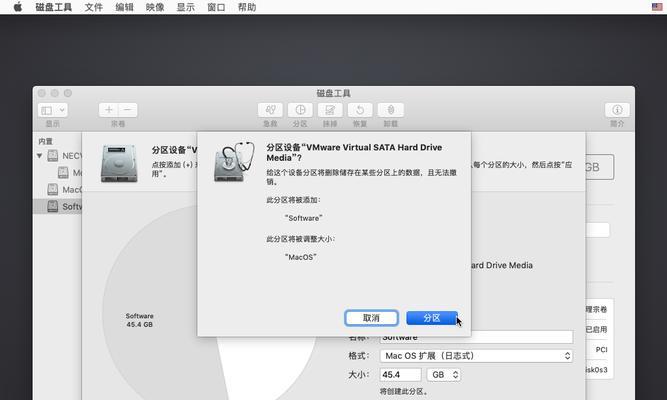Viewport: 667px width, 400px height.
Task: Select the NEC drive in sidebar
Action: tap(57, 156)
